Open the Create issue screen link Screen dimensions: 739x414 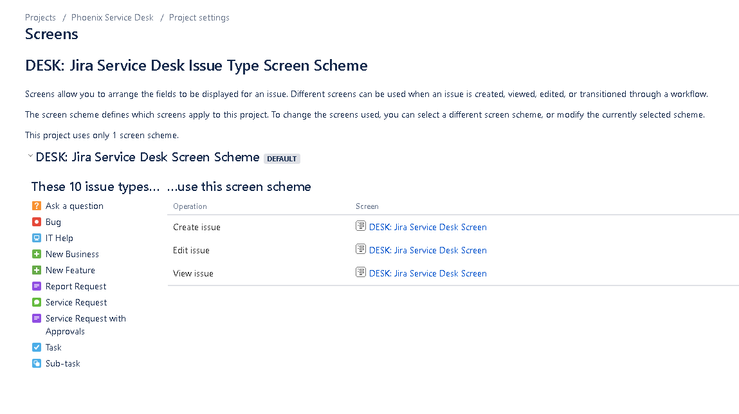coord(427,227)
